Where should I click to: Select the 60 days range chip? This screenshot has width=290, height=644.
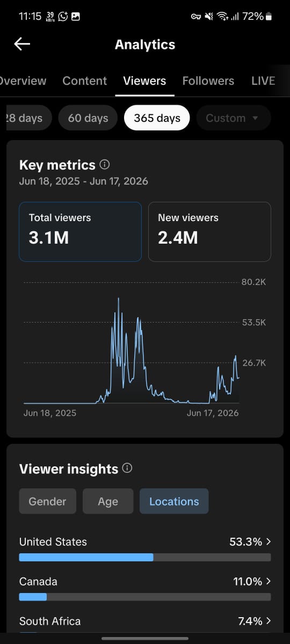(x=88, y=118)
